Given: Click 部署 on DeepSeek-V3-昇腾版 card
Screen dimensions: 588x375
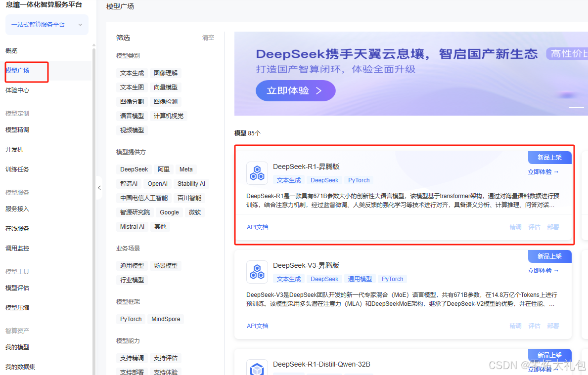Looking at the screenshot, I should [x=553, y=326].
